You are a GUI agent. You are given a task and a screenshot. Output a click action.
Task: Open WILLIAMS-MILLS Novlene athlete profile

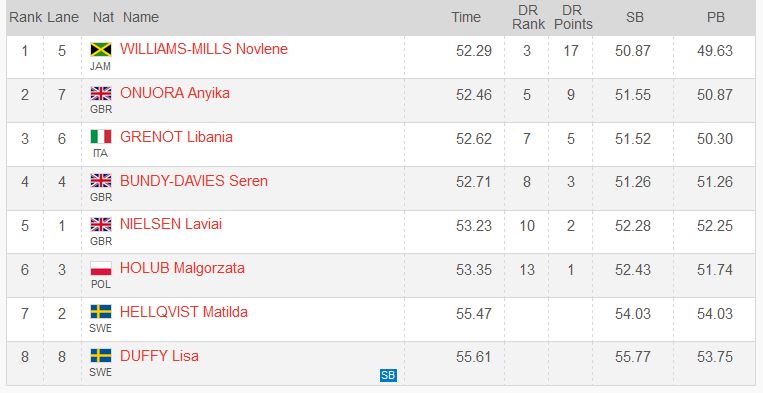(203, 49)
